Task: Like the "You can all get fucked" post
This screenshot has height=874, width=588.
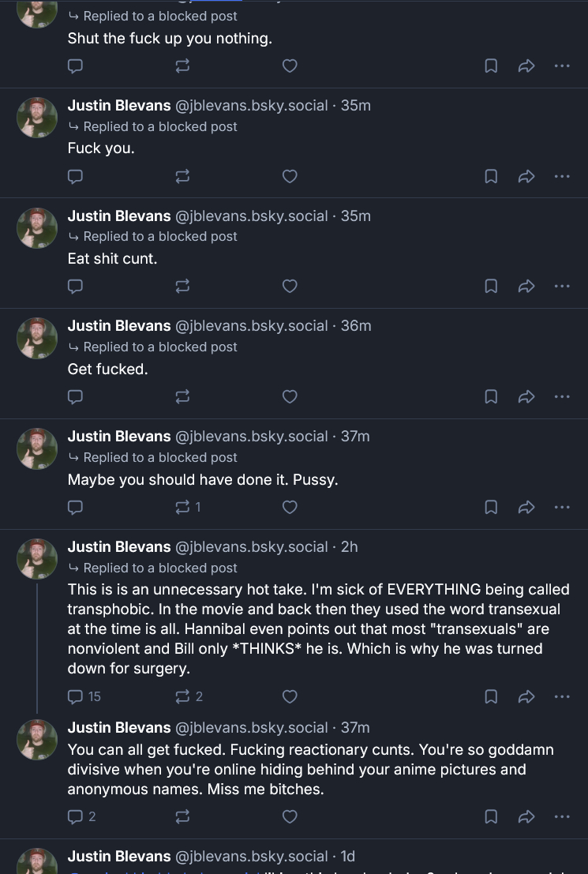Action: pyautogui.click(x=290, y=816)
